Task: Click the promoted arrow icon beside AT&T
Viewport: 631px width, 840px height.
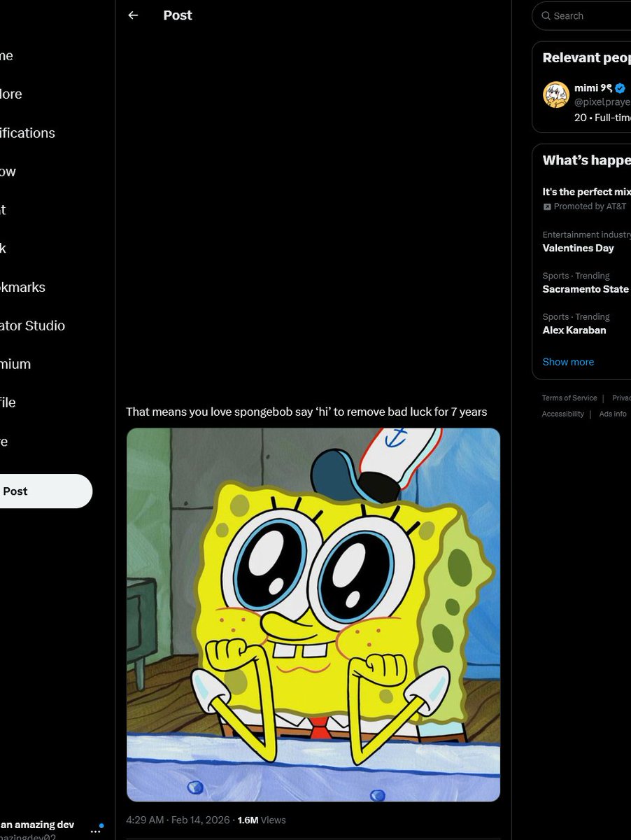Action: [x=547, y=206]
